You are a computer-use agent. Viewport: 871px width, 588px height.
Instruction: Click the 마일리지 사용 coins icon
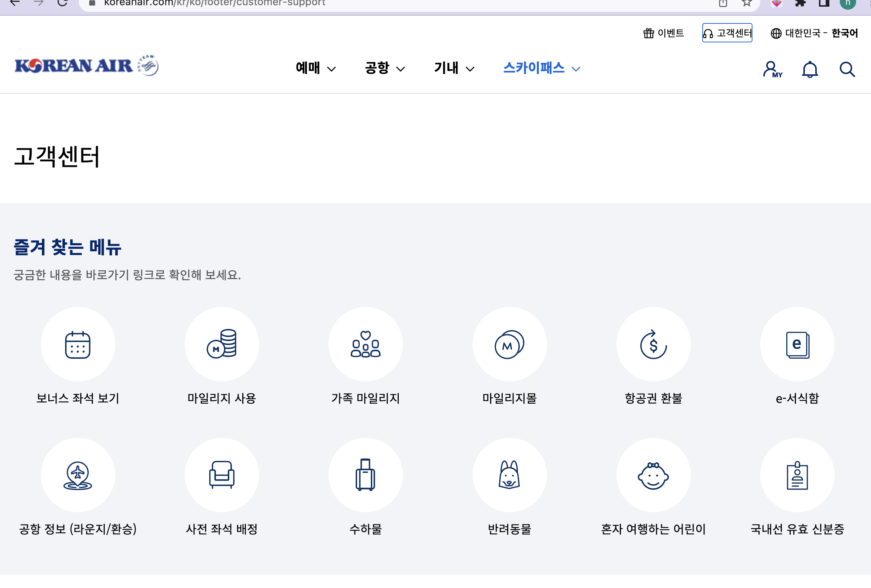pos(221,344)
